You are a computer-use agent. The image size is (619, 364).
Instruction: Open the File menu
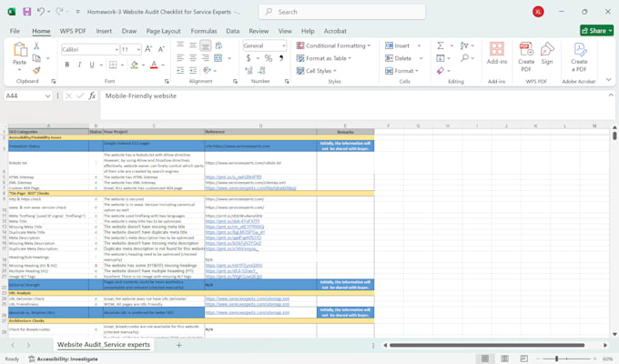[15, 31]
